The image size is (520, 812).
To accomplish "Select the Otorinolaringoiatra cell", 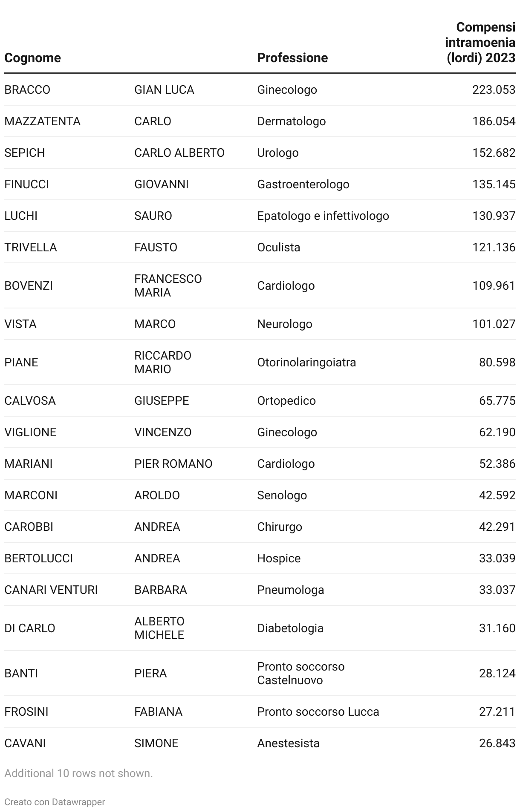I will (x=306, y=363).
